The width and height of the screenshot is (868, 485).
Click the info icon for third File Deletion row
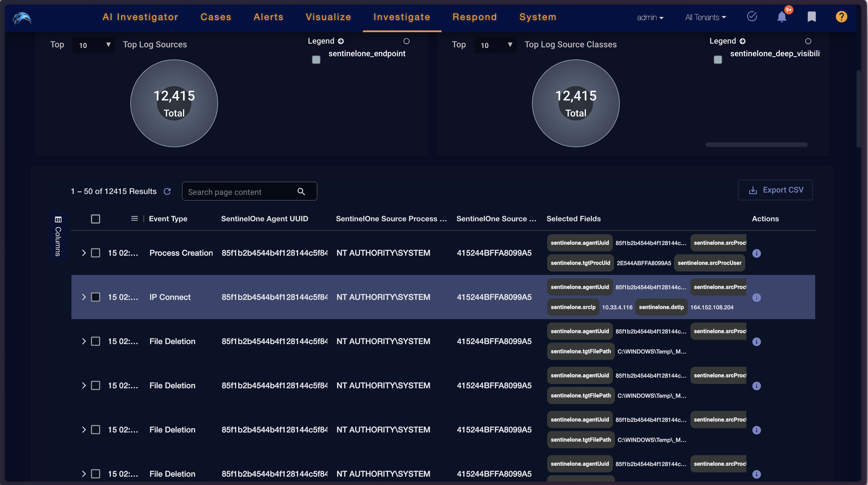[x=756, y=430]
